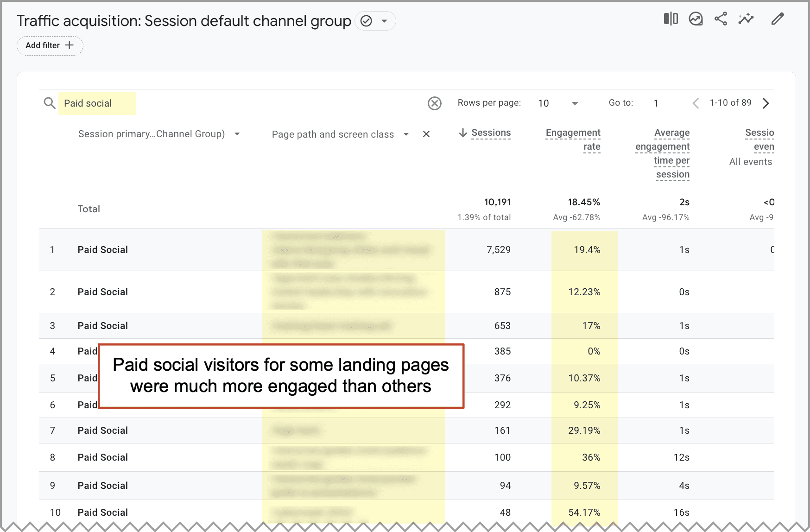Select row 7 Paid Social label

click(x=103, y=431)
